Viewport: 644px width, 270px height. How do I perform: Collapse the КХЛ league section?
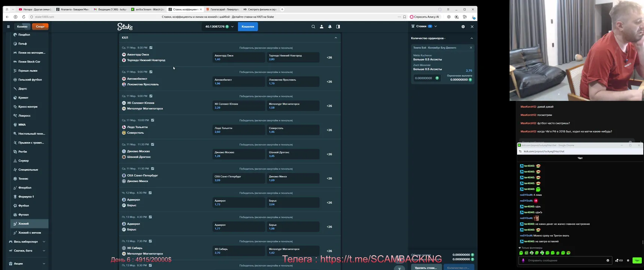pos(336,37)
